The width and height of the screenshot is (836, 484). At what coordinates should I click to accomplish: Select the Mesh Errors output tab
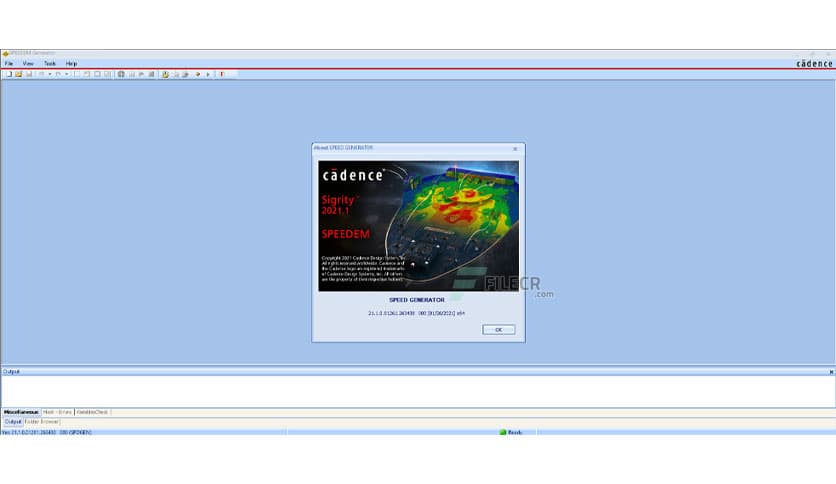pyautogui.click(x=58, y=412)
